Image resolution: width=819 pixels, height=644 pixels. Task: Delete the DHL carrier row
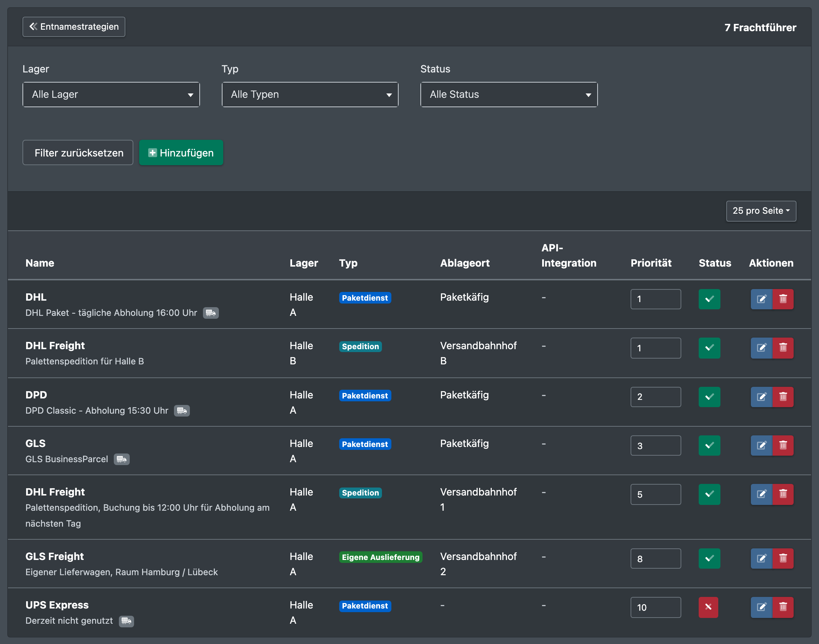[x=783, y=299]
